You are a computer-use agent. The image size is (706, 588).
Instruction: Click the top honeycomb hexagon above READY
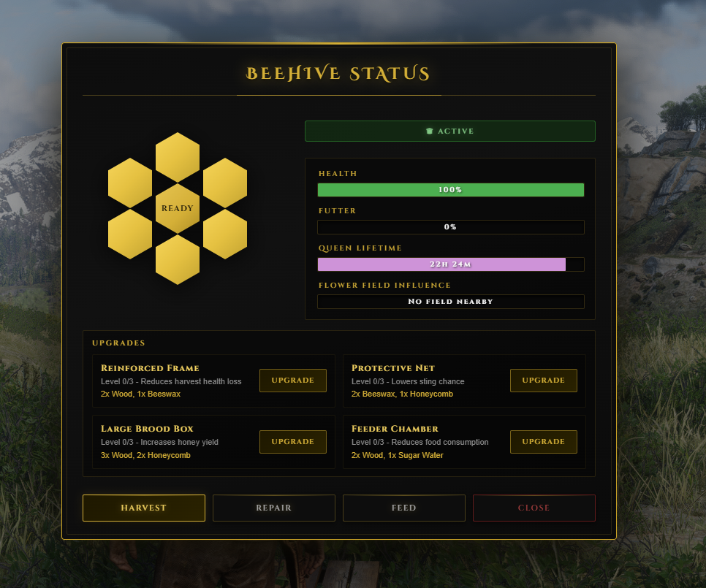coord(178,158)
